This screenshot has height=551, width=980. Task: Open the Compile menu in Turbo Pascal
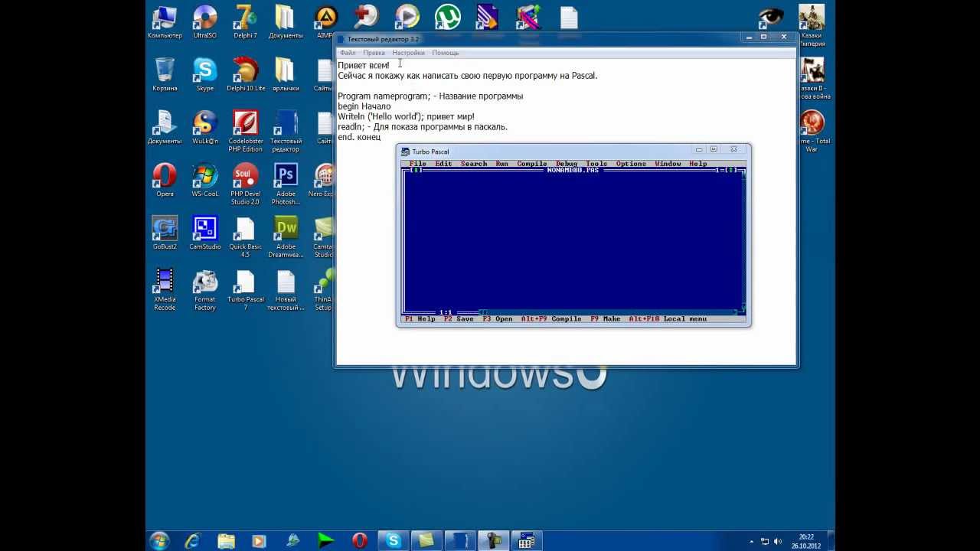click(x=531, y=164)
